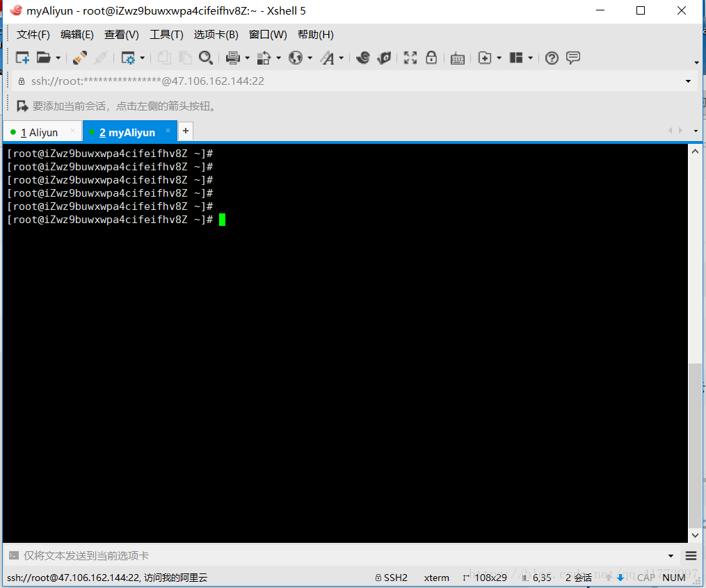Click the address bar padlock icon

(21, 81)
